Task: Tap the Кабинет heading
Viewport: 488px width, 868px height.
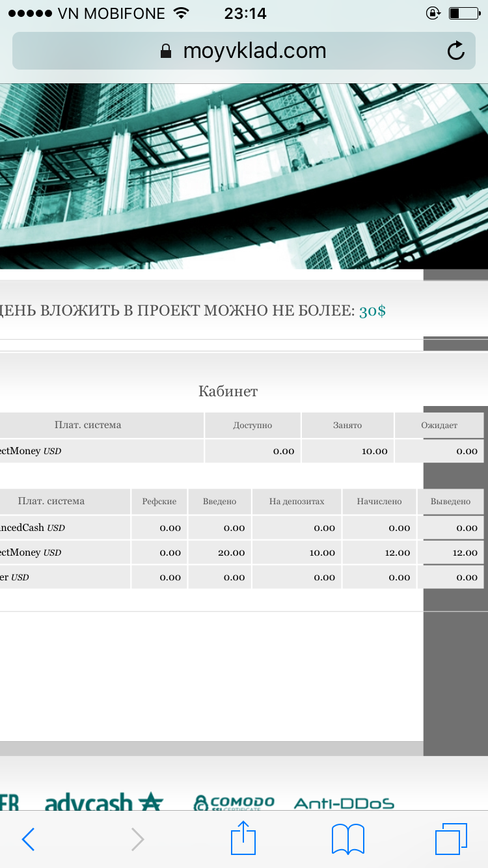Action: click(x=228, y=391)
